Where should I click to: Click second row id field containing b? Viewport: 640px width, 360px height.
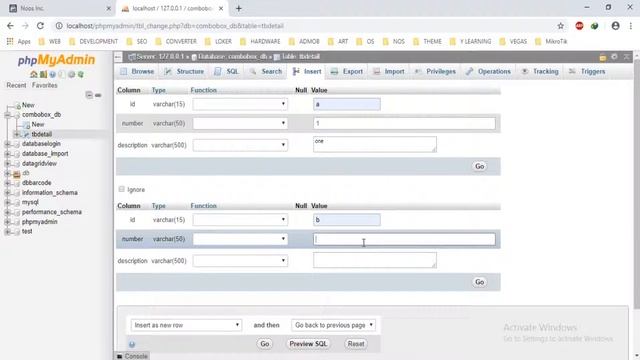347,220
